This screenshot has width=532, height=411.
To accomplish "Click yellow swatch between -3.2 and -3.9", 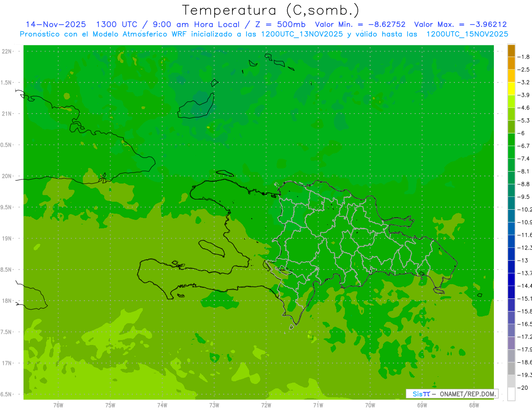I will [x=511, y=89].
